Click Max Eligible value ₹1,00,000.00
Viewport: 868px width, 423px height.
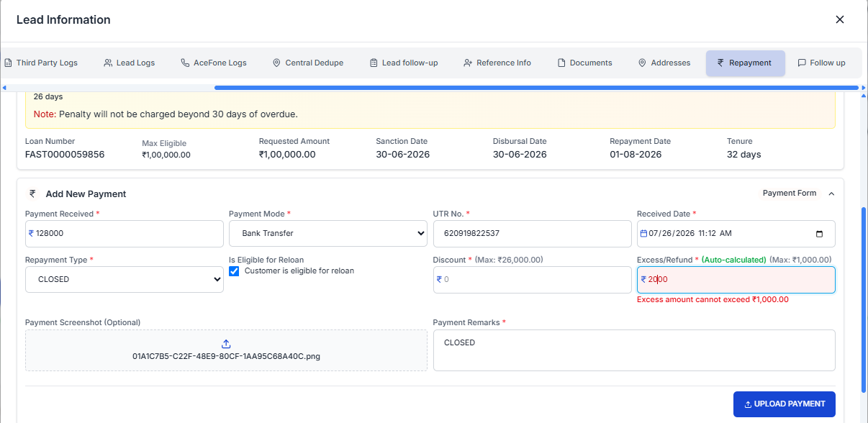click(166, 155)
